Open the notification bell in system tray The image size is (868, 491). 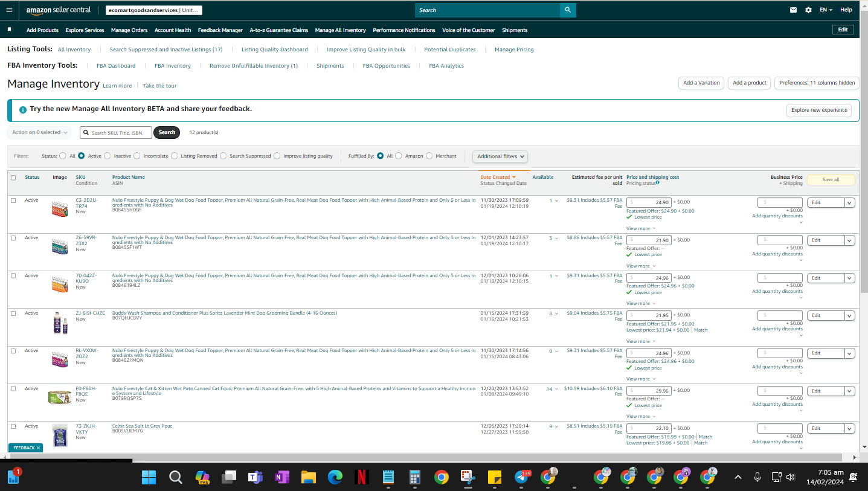(854, 477)
